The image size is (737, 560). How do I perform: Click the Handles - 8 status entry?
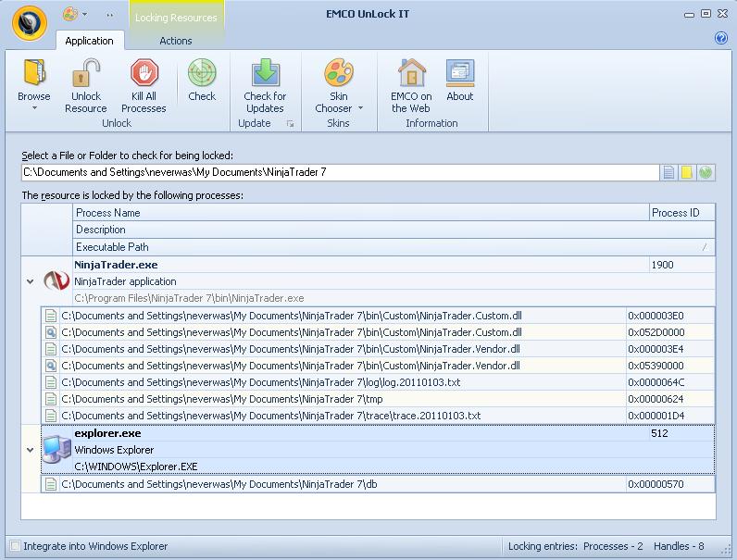pyautogui.click(x=679, y=546)
